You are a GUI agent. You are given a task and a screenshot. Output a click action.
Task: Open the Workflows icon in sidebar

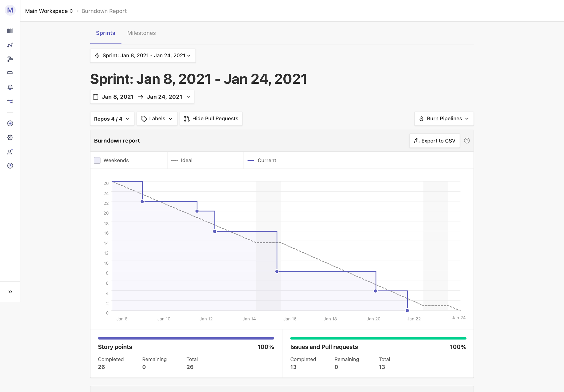pos(10,101)
